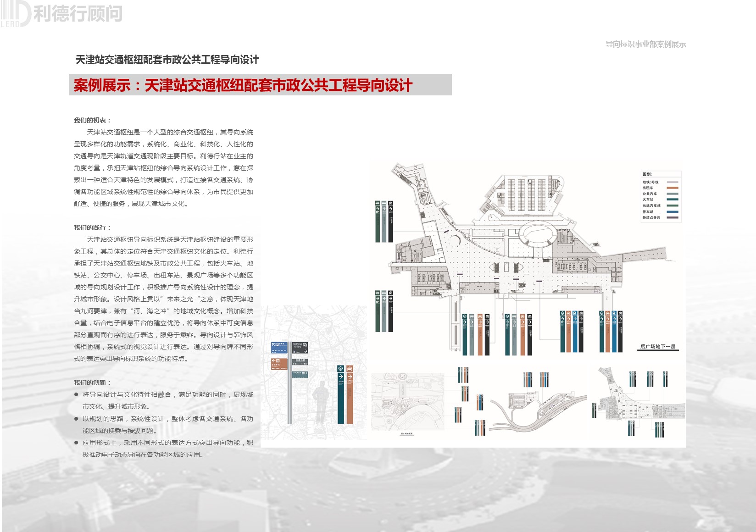
Task: Select the orange 出租车 legend swatch
Action: pyautogui.click(x=673, y=188)
